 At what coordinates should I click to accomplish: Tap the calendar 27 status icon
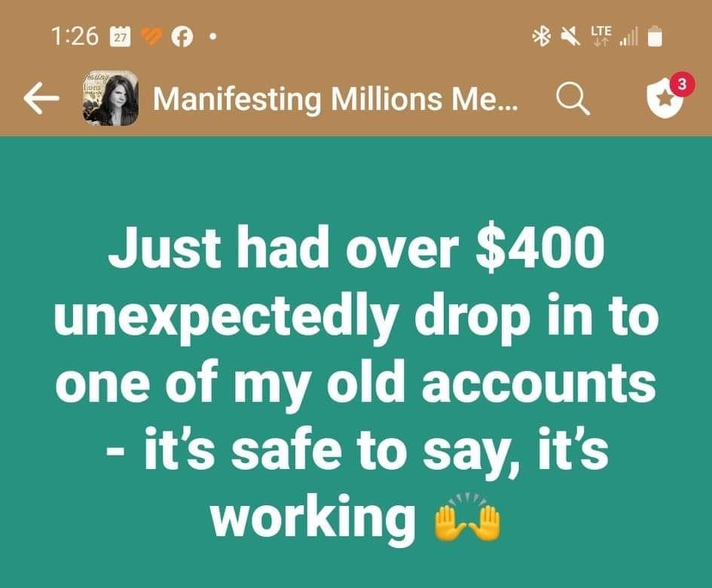tap(121, 37)
